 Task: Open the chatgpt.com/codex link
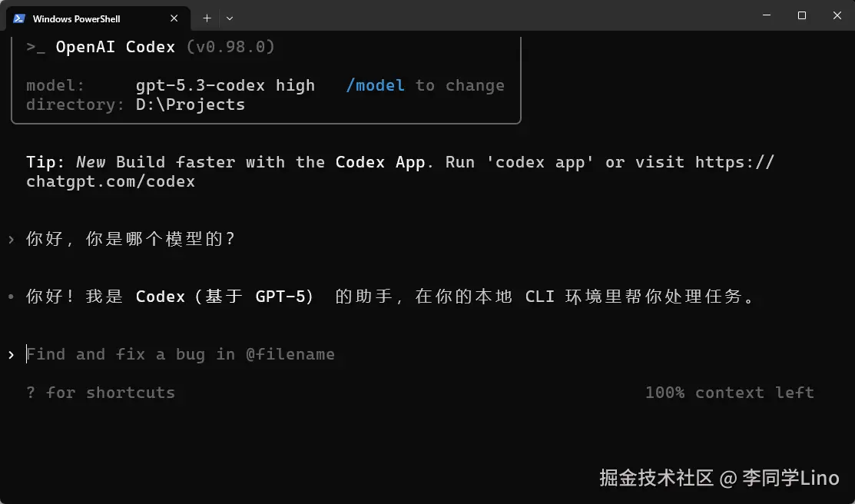coord(111,181)
